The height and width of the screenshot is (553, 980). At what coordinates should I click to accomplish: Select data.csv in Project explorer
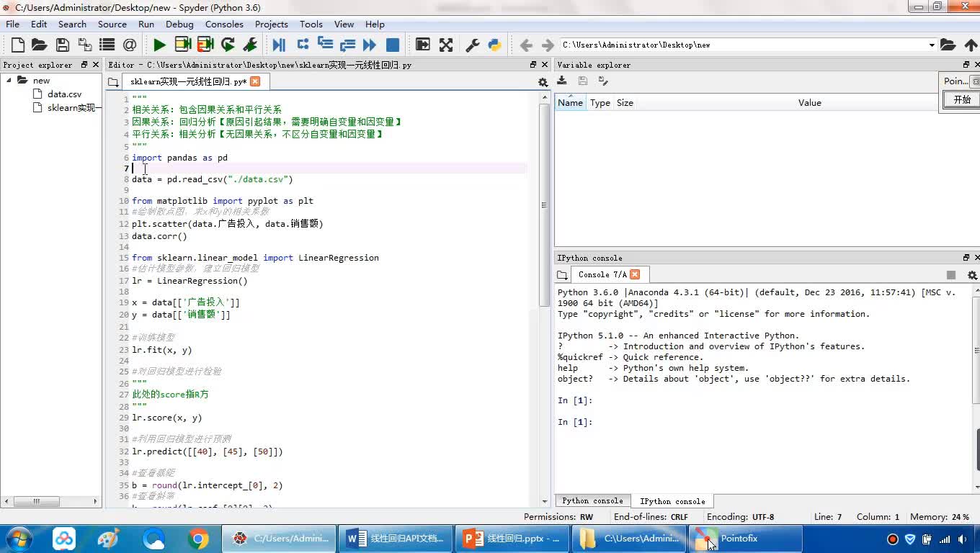pos(64,94)
